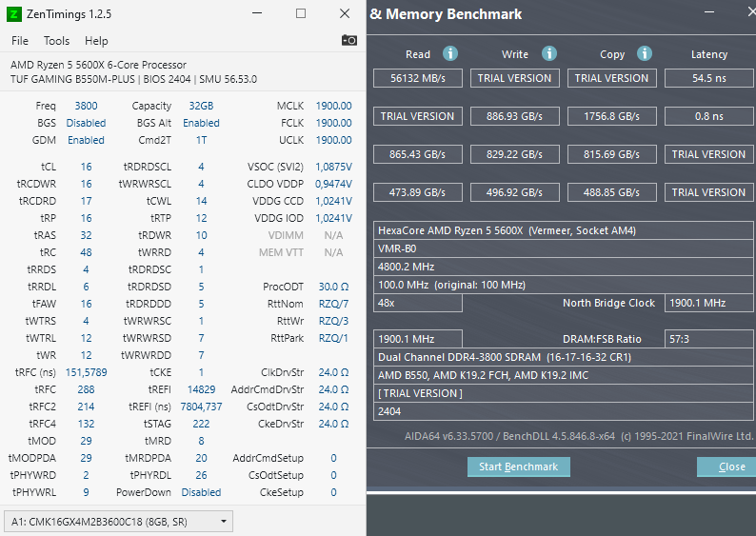Select the 829.22 GB/s write field
Screen dimensions: 756x536
[x=514, y=154]
